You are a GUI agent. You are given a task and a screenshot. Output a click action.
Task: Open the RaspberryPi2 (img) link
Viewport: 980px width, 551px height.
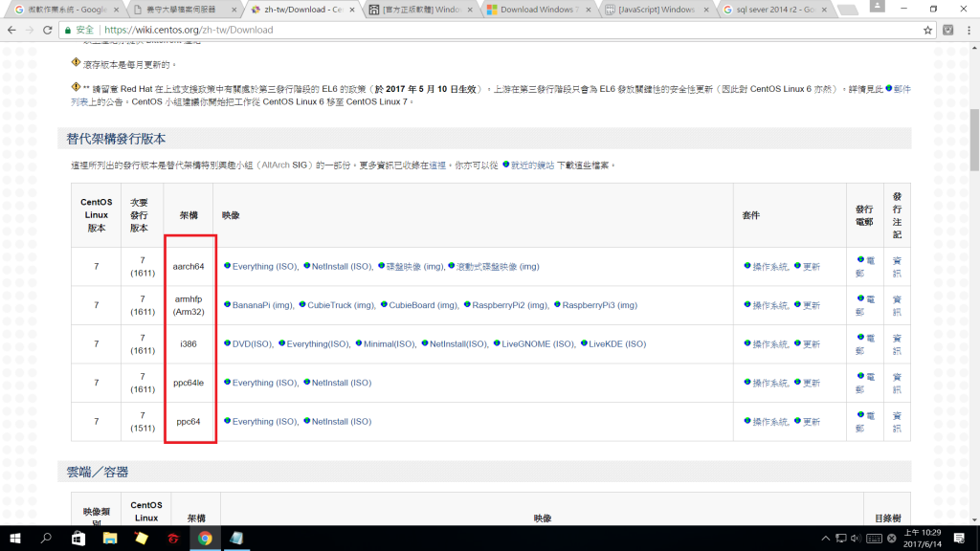coord(509,305)
